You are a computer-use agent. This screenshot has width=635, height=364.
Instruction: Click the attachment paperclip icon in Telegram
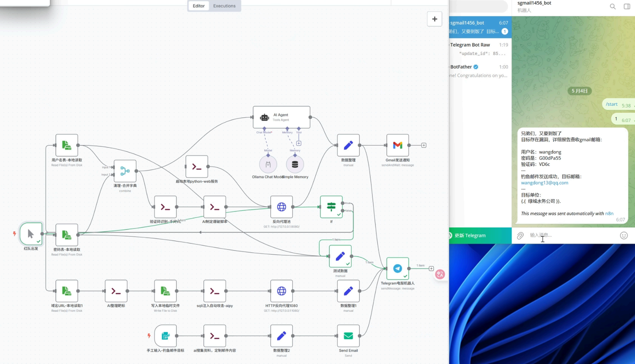click(x=520, y=236)
